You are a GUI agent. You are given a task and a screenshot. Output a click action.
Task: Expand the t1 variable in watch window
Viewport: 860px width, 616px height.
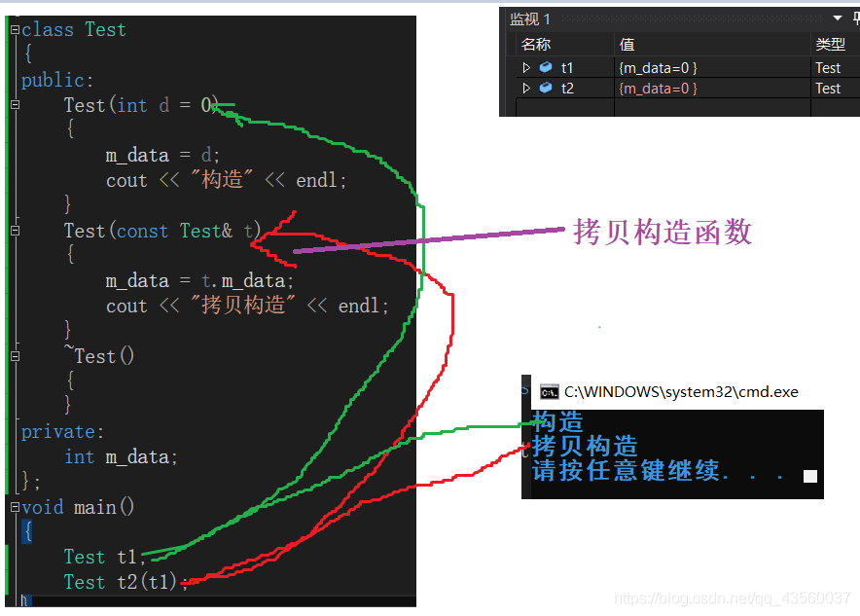click(x=526, y=67)
